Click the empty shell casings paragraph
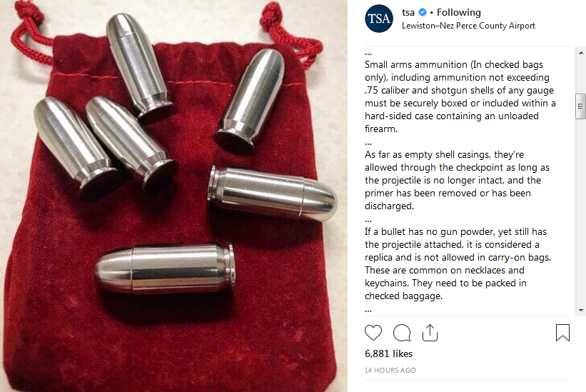 457,180
